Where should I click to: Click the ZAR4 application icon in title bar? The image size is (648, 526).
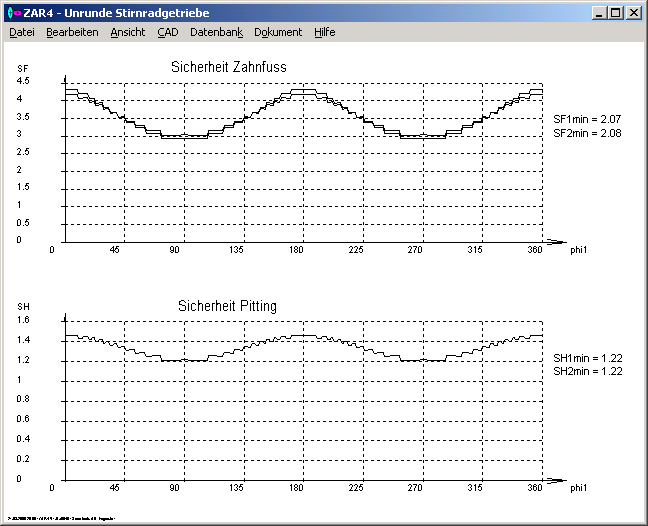tap(13, 13)
